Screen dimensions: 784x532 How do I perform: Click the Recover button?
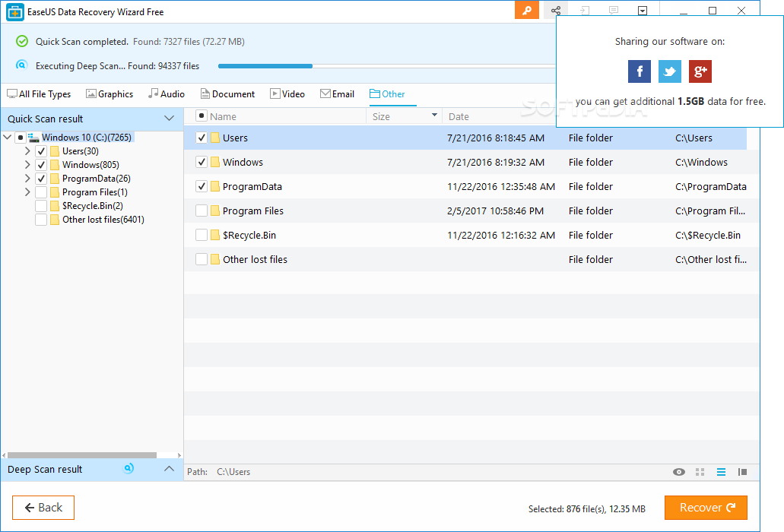(x=706, y=508)
